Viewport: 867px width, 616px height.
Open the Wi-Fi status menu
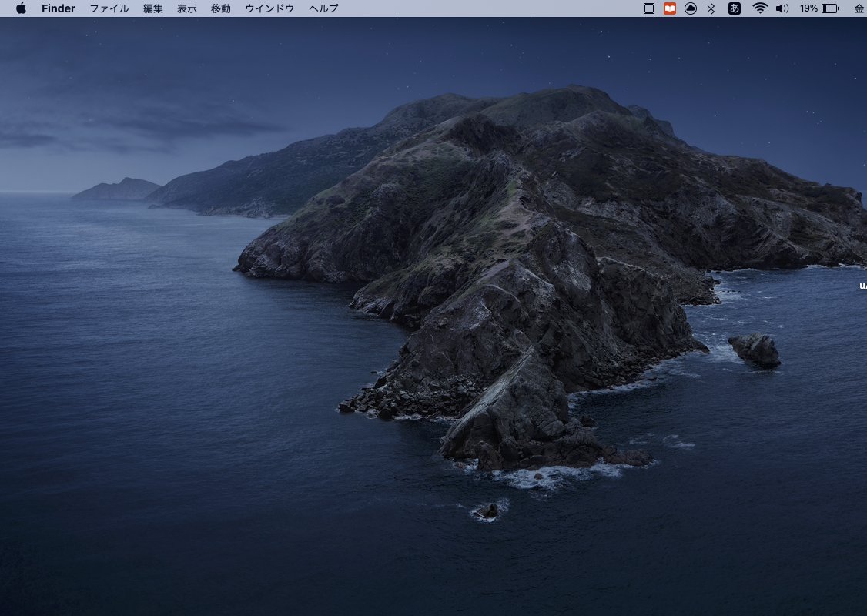coord(760,8)
